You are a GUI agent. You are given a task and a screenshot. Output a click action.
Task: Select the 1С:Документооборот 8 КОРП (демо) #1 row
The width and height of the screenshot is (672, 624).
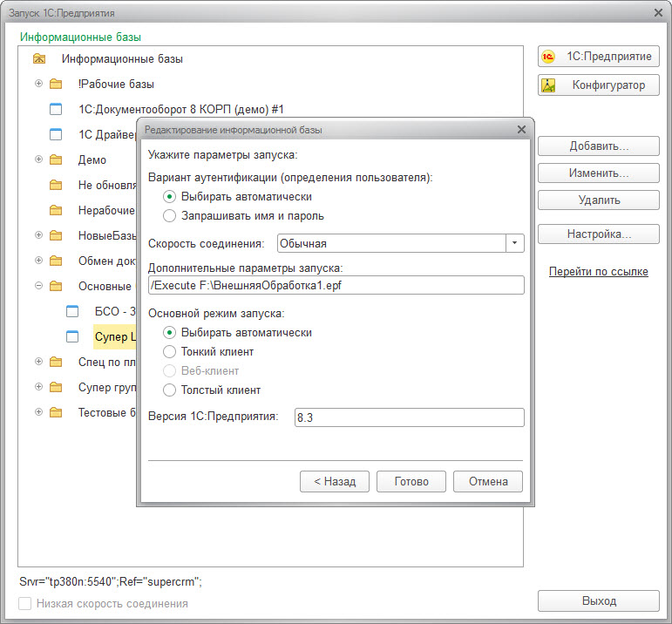pos(181,109)
